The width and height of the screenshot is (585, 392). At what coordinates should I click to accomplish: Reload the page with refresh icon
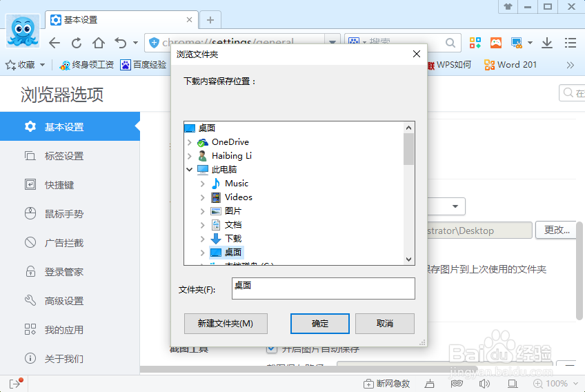pyautogui.click(x=77, y=43)
